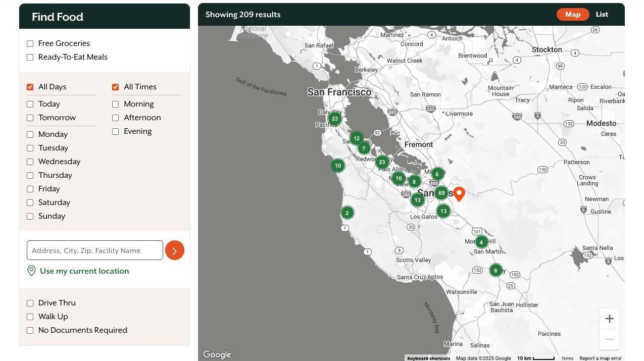Click the cluster marker showing 2 locations
644x361 pixels.
347,213
